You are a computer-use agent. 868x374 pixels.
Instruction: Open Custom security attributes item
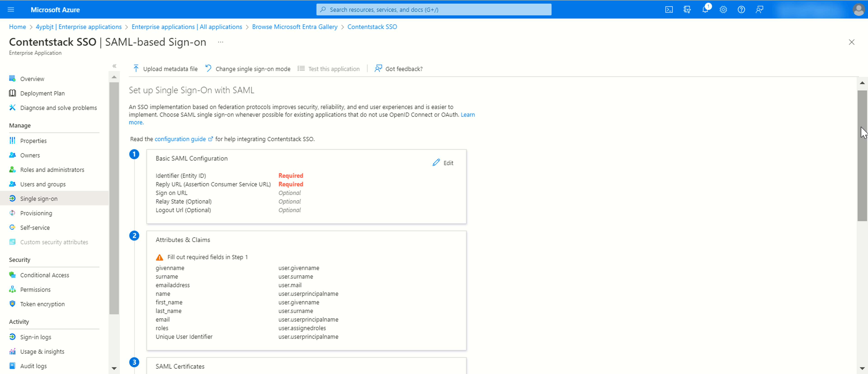[x=54, y=242]
